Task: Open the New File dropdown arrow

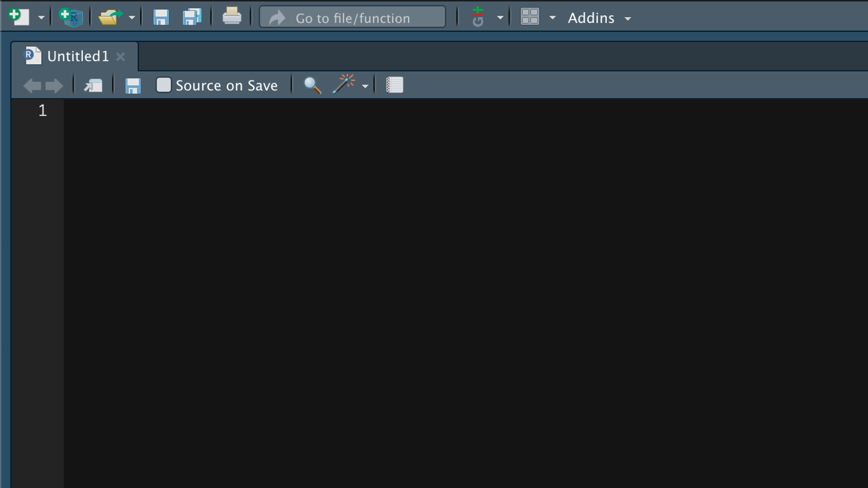Action: pos(41,18)
